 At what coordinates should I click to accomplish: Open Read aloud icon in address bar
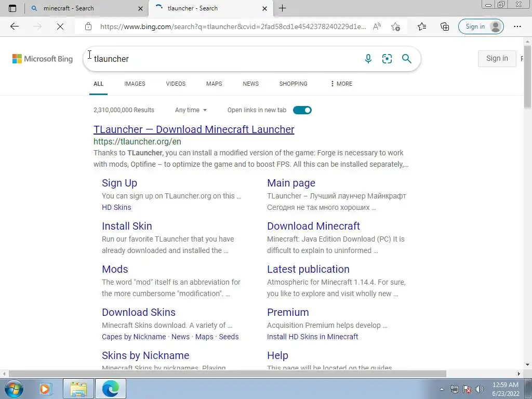pos(377,26)
